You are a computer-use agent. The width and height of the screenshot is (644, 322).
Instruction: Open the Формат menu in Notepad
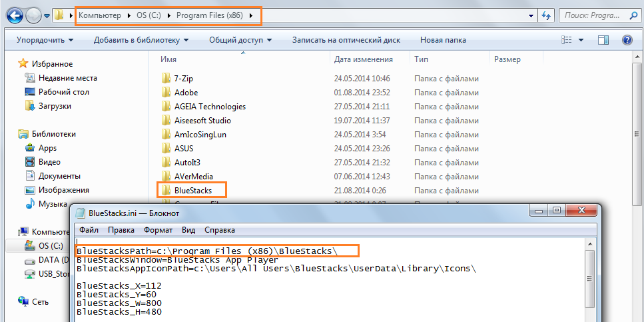click(158, 230)
